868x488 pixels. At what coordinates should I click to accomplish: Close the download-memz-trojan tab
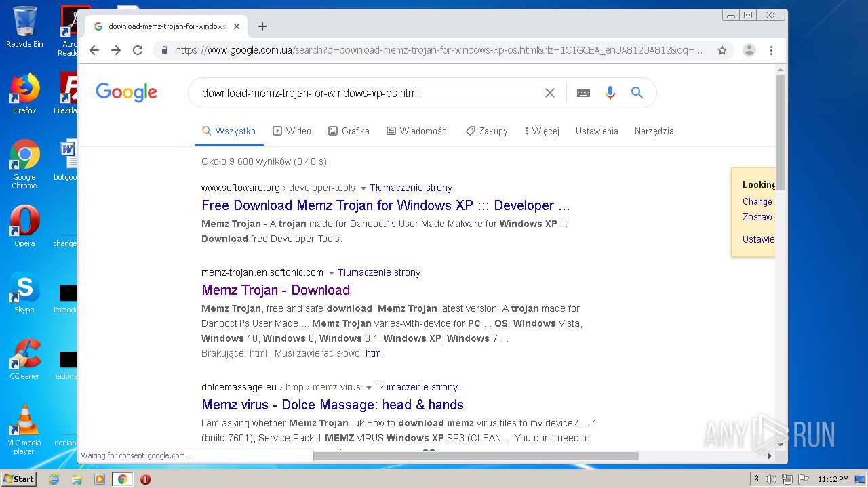pyautogui.click(x=237, y=26)
